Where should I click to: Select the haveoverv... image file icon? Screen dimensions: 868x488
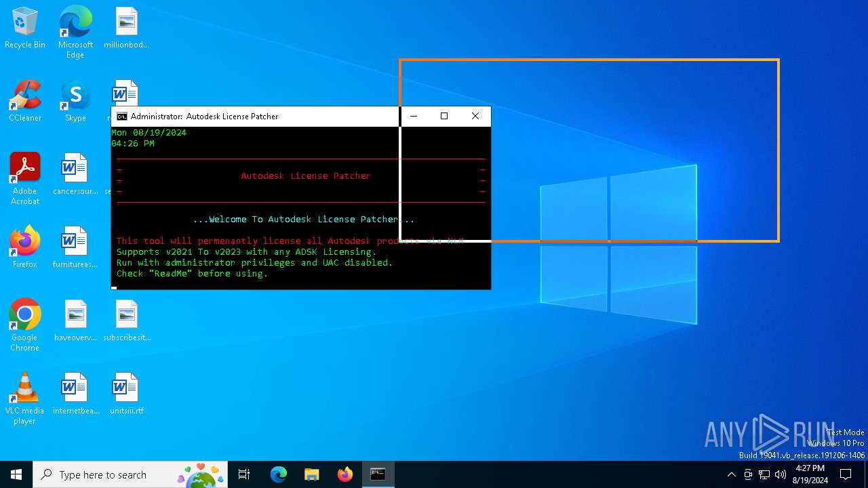(75, 321)
